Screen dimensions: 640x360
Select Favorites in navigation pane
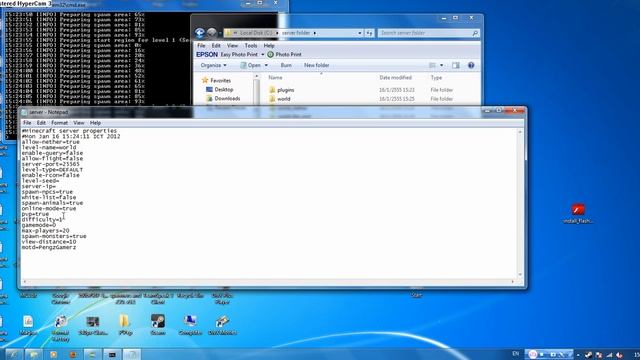tap(216, 80)
